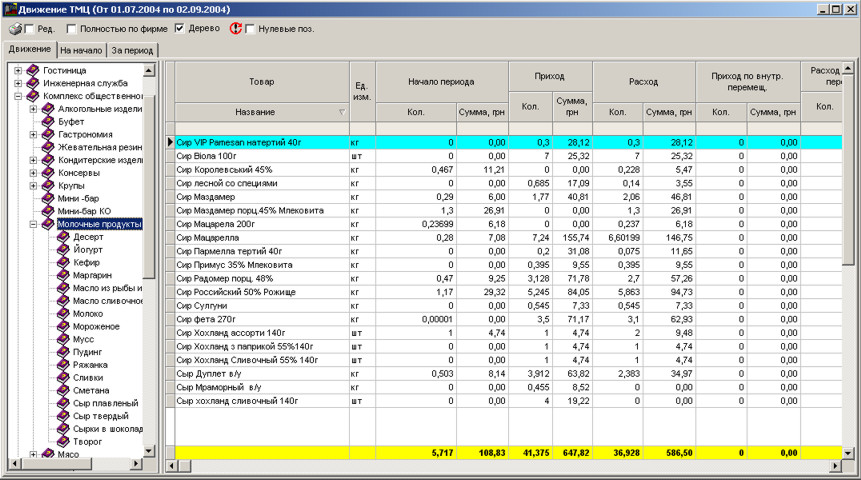Click the horizontal scrollbar right arrow
This screenshot has height=480, width=861.
836,466
